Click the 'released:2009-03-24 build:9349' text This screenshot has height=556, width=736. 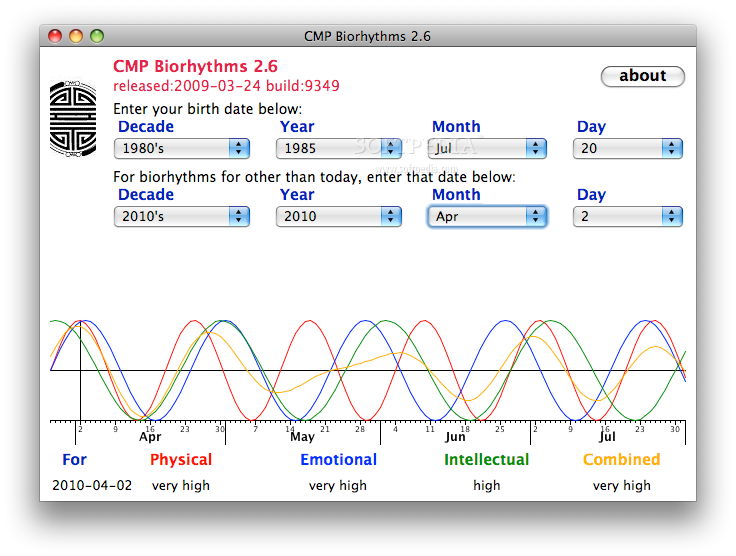click(226, 86)
